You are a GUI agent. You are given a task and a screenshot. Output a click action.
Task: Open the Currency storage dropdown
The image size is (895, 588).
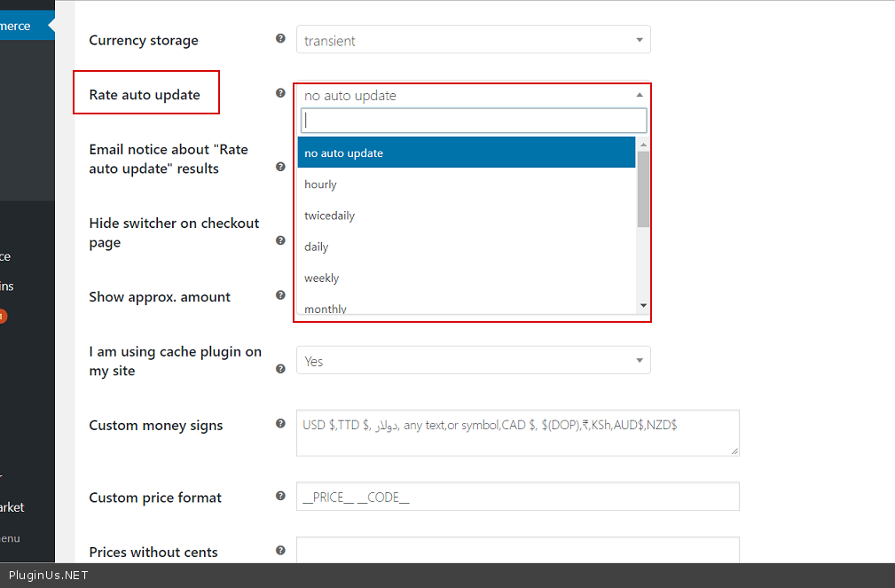click(x=473, y=40)
